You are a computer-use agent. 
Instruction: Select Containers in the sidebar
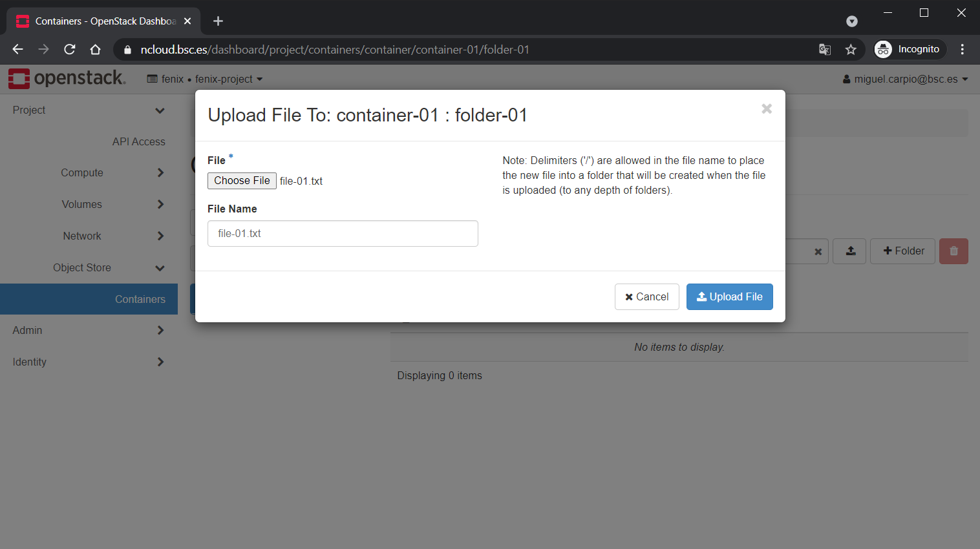pyautogui.click(x=89, y=299)
